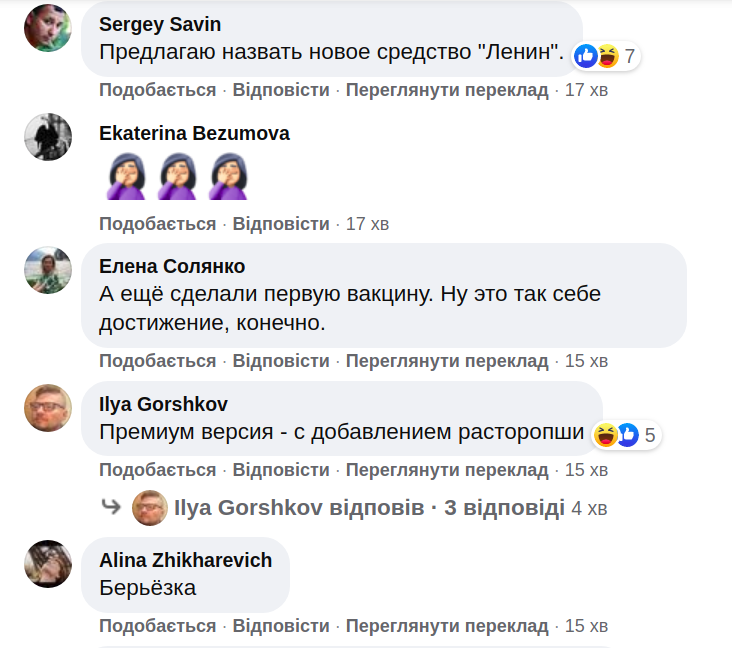Click the reply arrow icon under Gorshkov's comment
The width and height of the screenshot is (732, 648).
coord(111,507)
